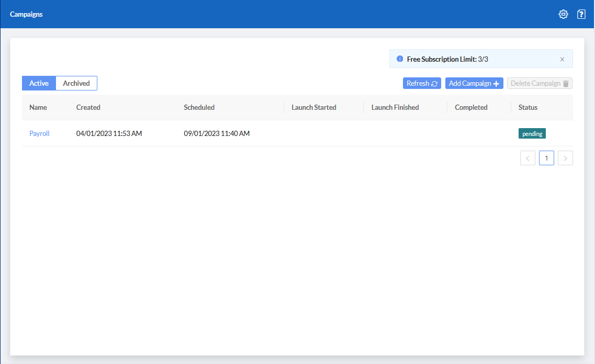Image resolution: width=595 pixels, height=364 pixels.
Task: Open the Payroll campaign
Action: pyautogui.click(x=39, y=133)
